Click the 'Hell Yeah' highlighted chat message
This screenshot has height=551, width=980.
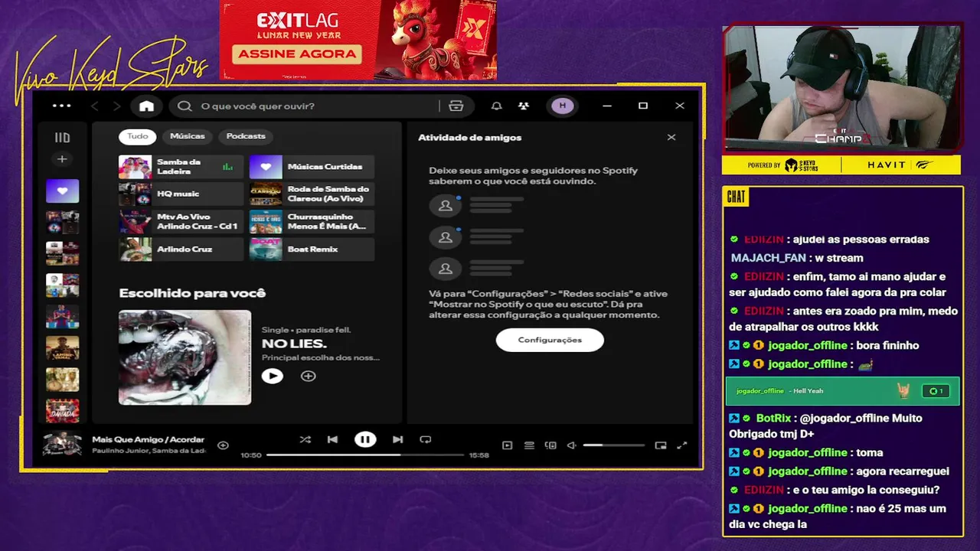(842, 391)
